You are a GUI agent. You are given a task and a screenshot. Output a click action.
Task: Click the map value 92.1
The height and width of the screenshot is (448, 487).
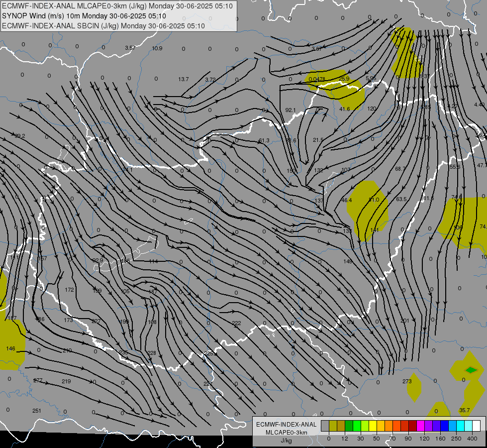tap(291, 110)
